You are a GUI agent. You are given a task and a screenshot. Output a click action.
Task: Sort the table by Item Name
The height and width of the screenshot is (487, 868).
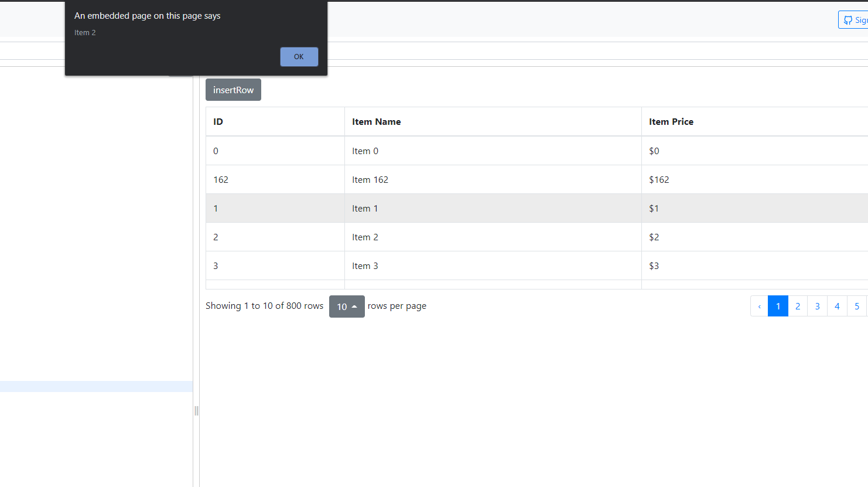tap(377, 121)
